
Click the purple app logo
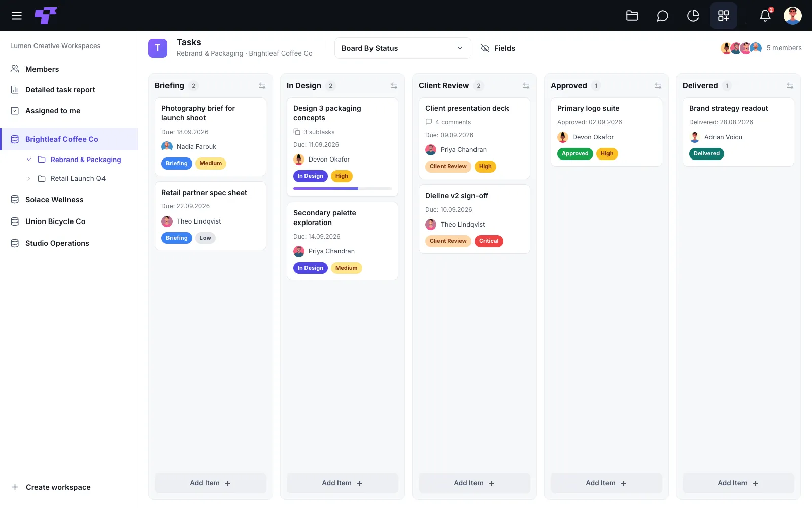46,16
